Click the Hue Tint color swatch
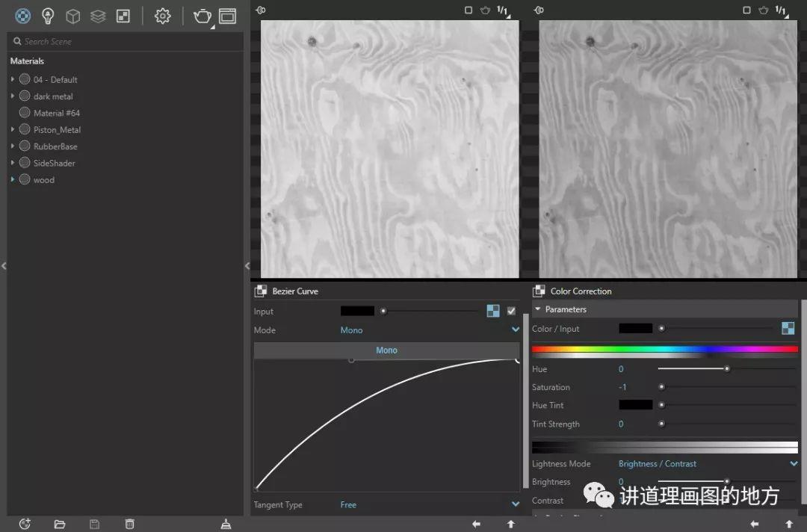This screenshot has width=807, height=532. [636, 405]
